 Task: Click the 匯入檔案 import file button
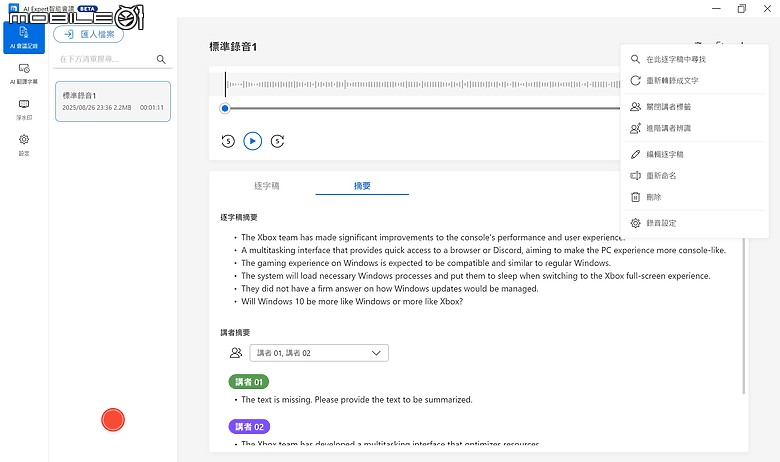[x=89, y=34]
